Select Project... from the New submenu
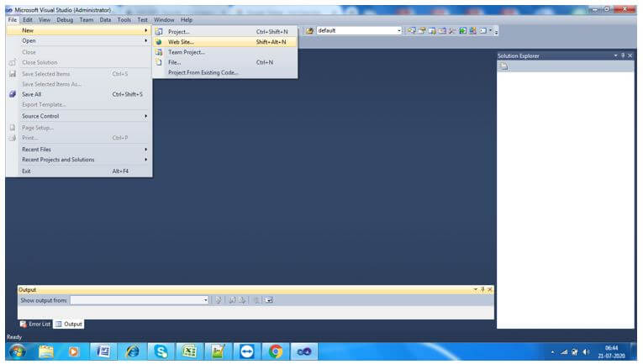Image resolution: width=643 pixels, height=364 pixels. pyautogui.click(x=224, y=32)
